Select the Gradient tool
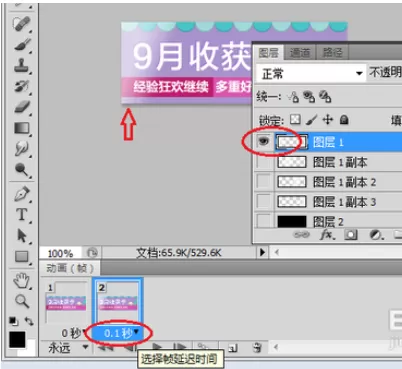Screen dimensions: 402x369 coord(22,128)
